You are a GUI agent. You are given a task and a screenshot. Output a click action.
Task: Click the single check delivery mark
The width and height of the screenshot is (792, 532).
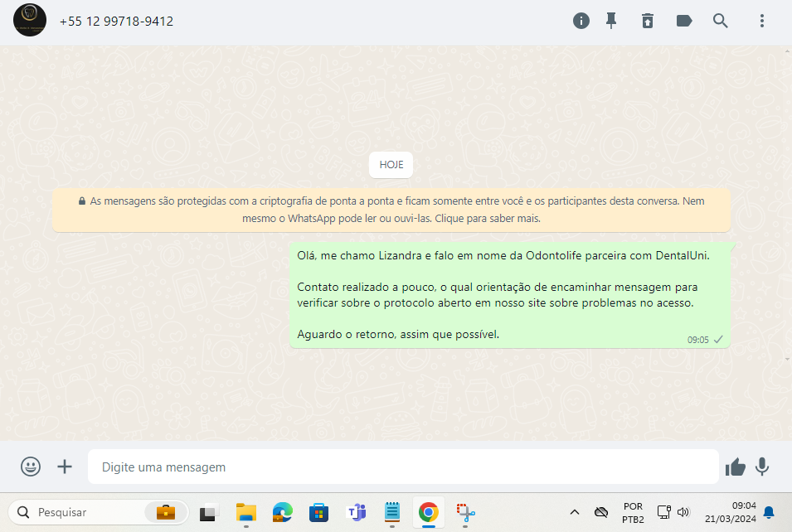(718, 340)
